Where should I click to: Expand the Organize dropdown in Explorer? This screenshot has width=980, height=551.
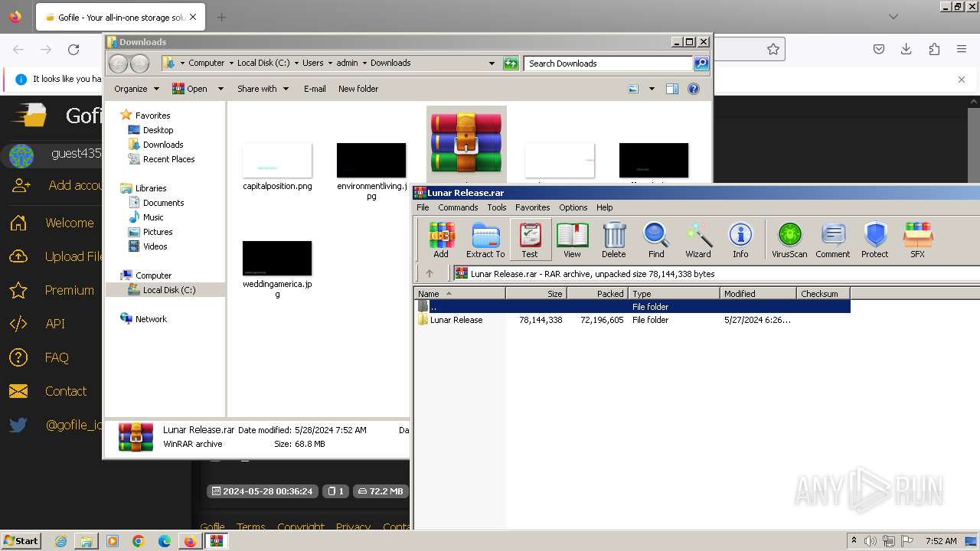tap(136, 89)
